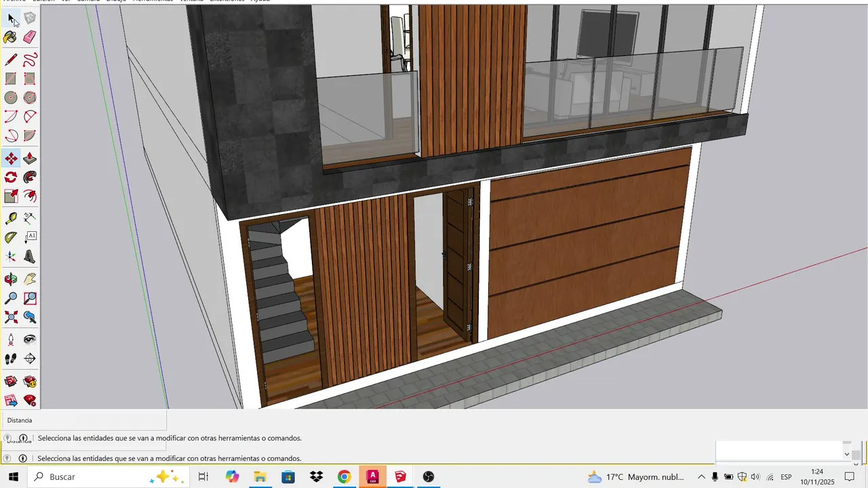The image size is (868, 488).
Task: Activate the 3D Text tool
Action: (x=30, y=257)
